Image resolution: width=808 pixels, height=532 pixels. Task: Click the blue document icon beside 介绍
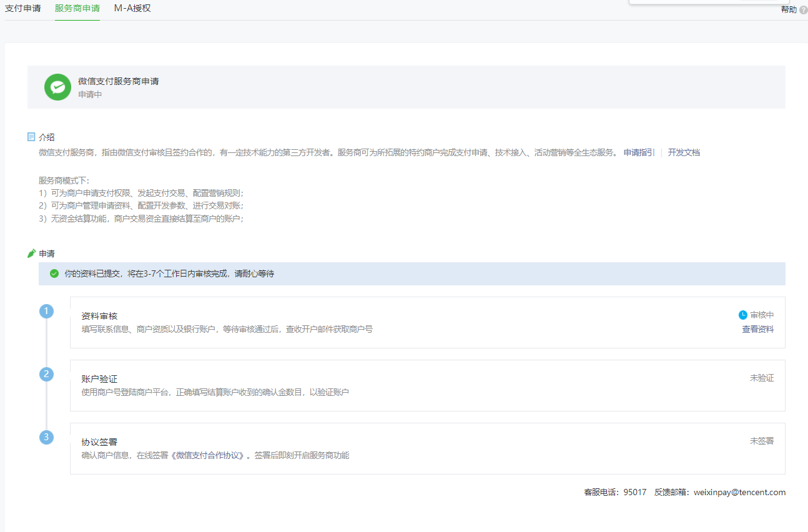tap(31, 136)
